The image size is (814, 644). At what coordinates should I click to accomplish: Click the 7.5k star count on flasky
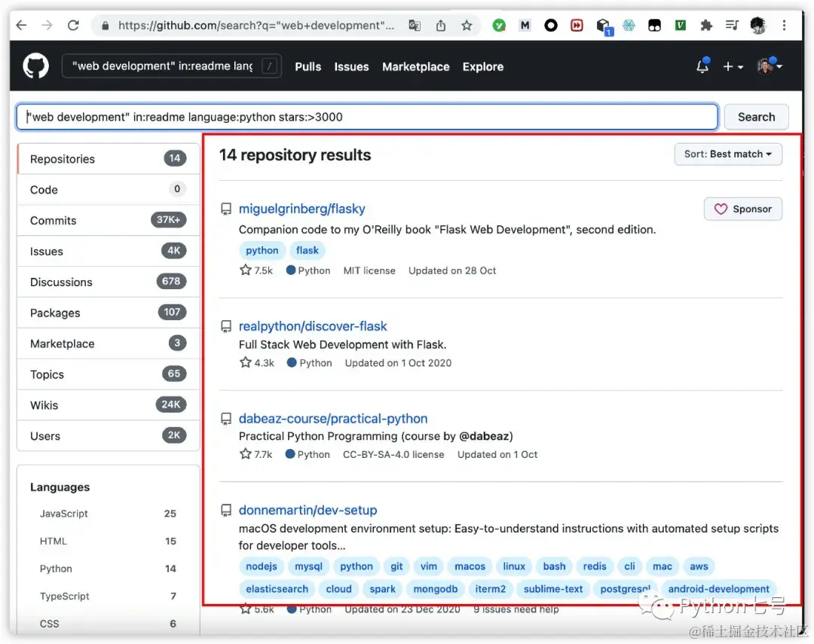[256, 270]
